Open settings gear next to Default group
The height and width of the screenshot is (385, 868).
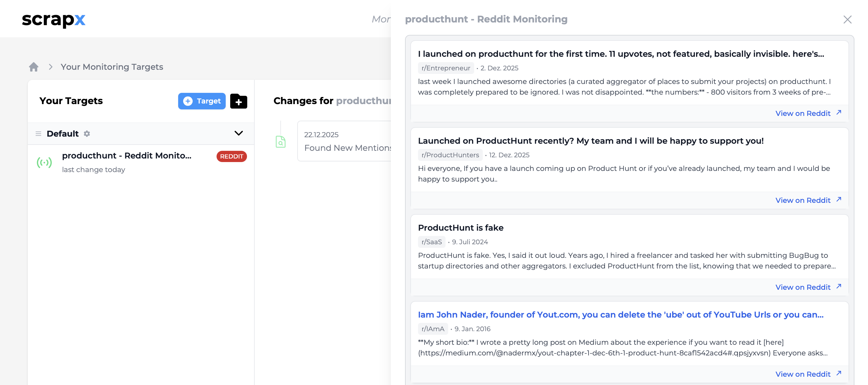(87, 133)
